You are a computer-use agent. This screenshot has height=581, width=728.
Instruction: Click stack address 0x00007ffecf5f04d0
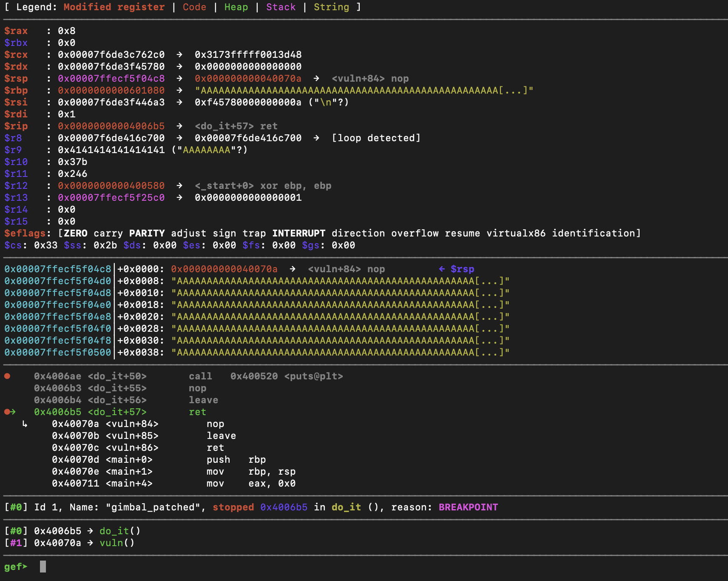pyautogui.click(x=58, y=281)
